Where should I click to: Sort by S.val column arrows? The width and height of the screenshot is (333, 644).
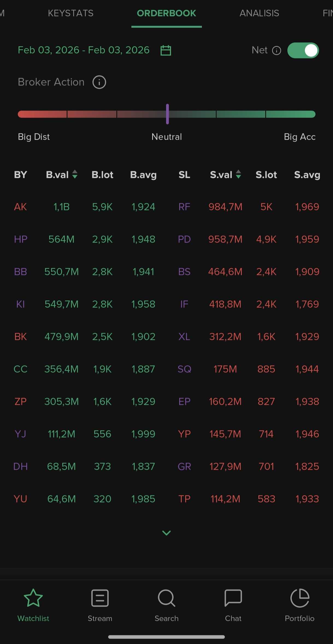[x=238, y=174]
